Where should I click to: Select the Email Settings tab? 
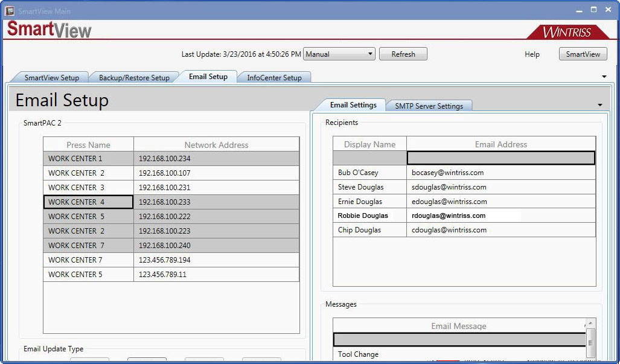pyautogui.click(x=353, y=105)
